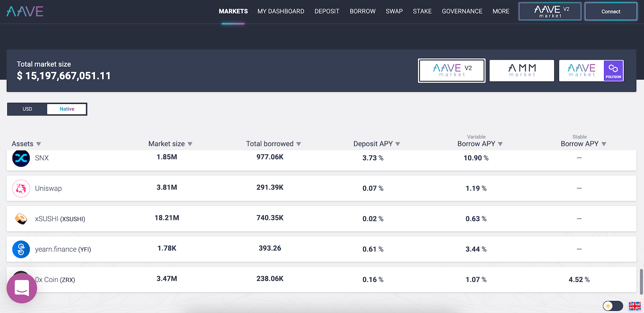Click the SNX token icon
The width and height of the screenshot is (644, 313).
(21, 158)
